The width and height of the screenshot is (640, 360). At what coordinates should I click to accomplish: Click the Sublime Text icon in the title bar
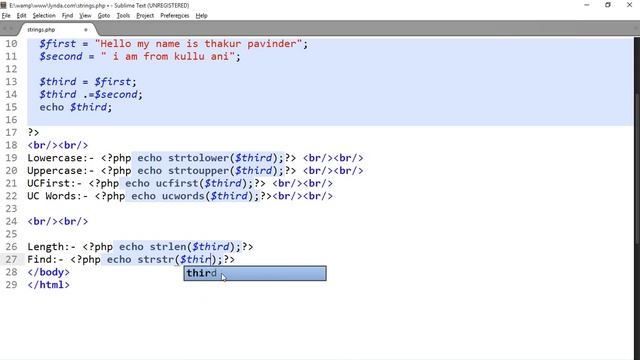tap(4, 5)
